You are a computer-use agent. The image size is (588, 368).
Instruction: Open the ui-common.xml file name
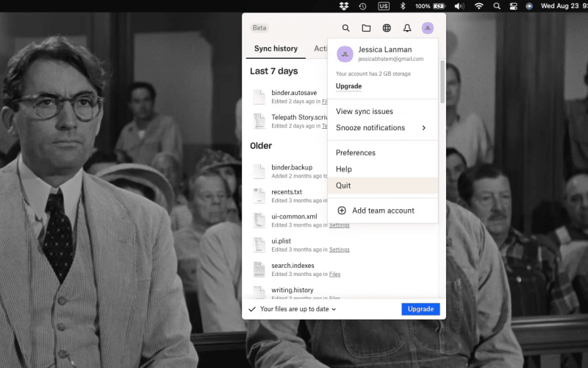click(294, 216)
